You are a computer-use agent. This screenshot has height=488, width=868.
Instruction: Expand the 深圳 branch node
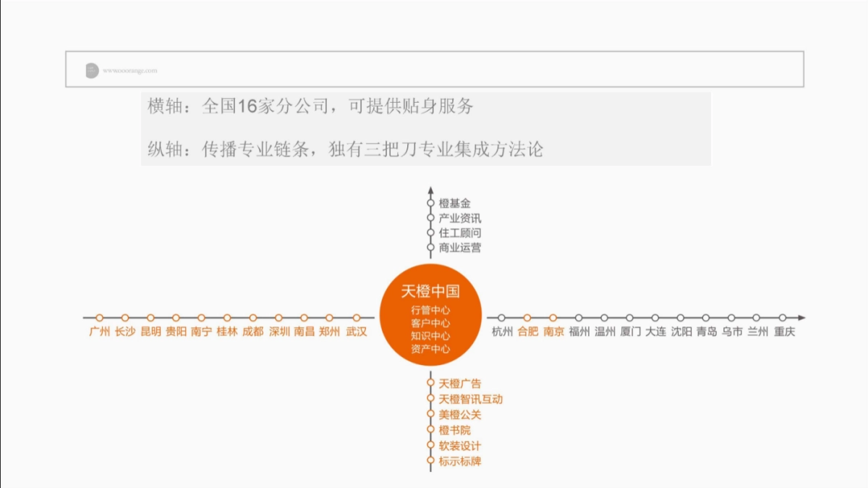(x=278, y=317)
